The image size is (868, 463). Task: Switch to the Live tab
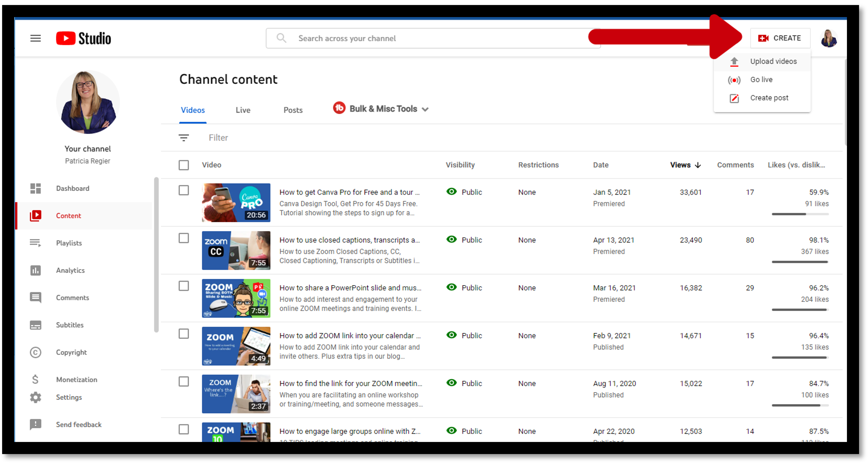point(243,110)
